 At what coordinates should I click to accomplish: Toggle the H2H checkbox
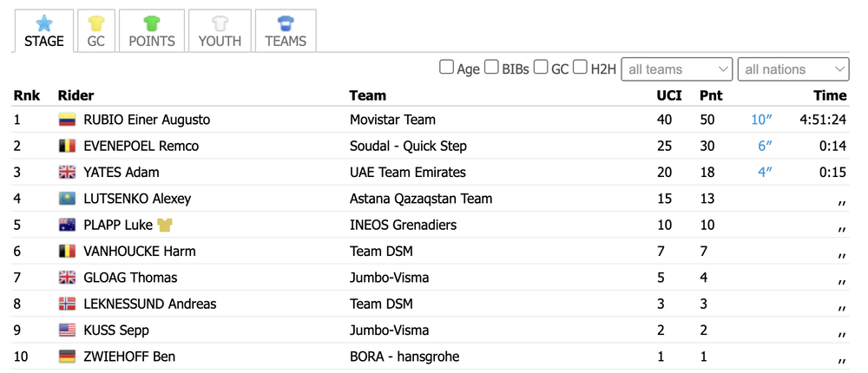click(x=580, y=68)
